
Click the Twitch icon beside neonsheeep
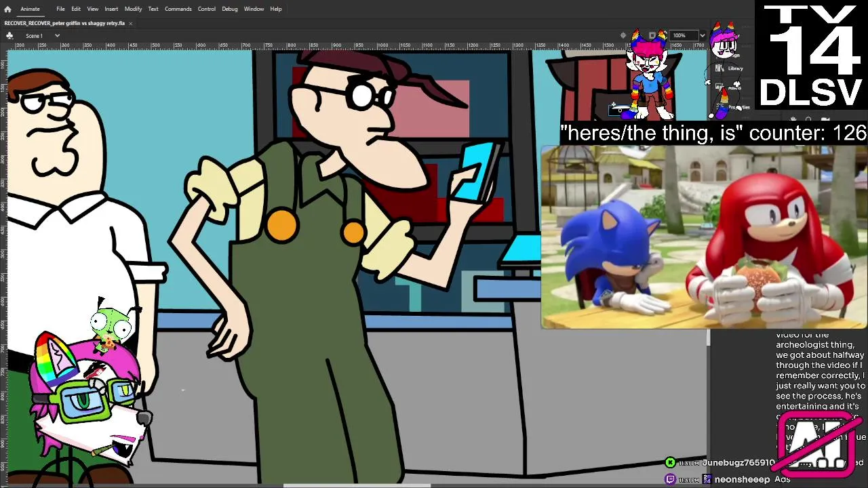[x=670, y=479]
